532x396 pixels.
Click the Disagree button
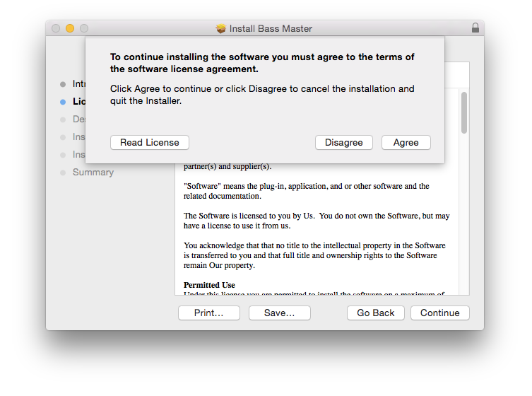(343, 142)
